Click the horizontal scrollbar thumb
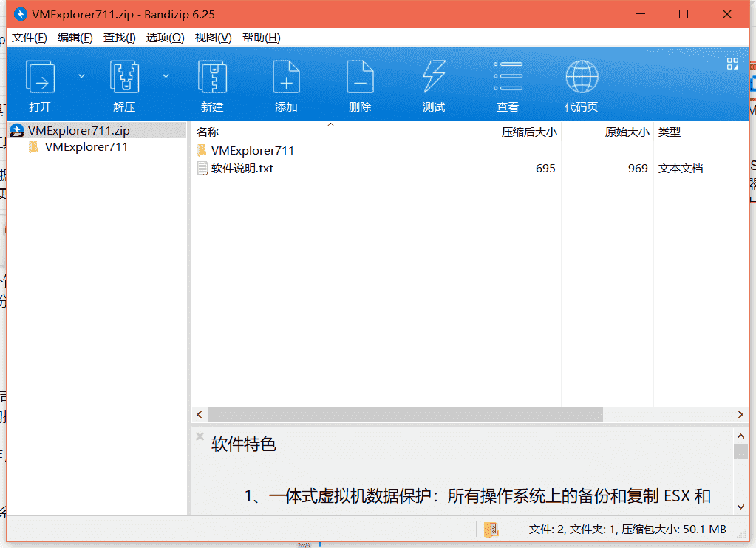The image size is (756, 548). 405,414
